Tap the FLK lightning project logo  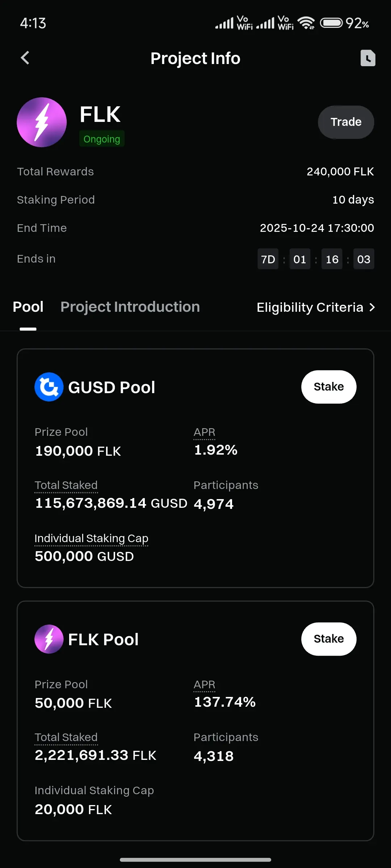pos(42,122)
